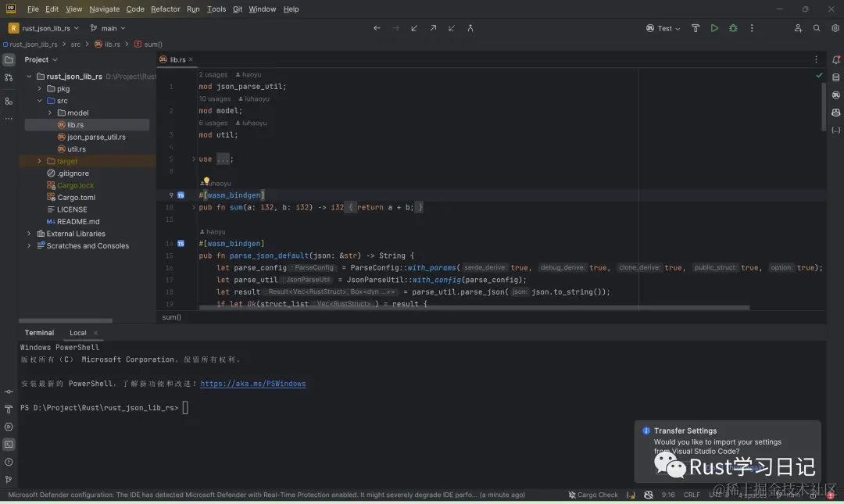844x504 pixels.
Task: Open the Database tool window
Action: click(x=836, y=77)
